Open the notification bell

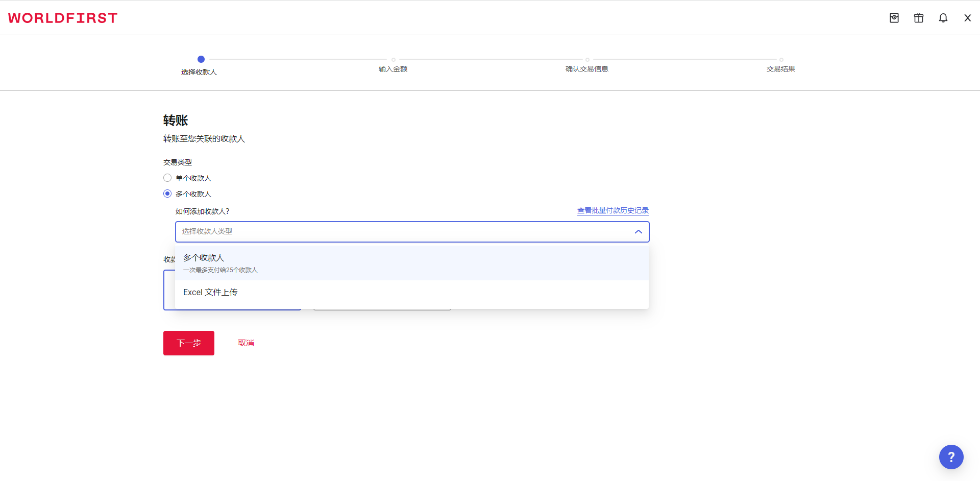point(943,18)
